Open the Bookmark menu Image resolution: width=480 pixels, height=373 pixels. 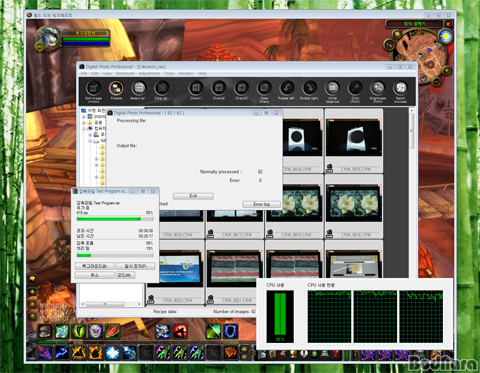tap(125, 73)
